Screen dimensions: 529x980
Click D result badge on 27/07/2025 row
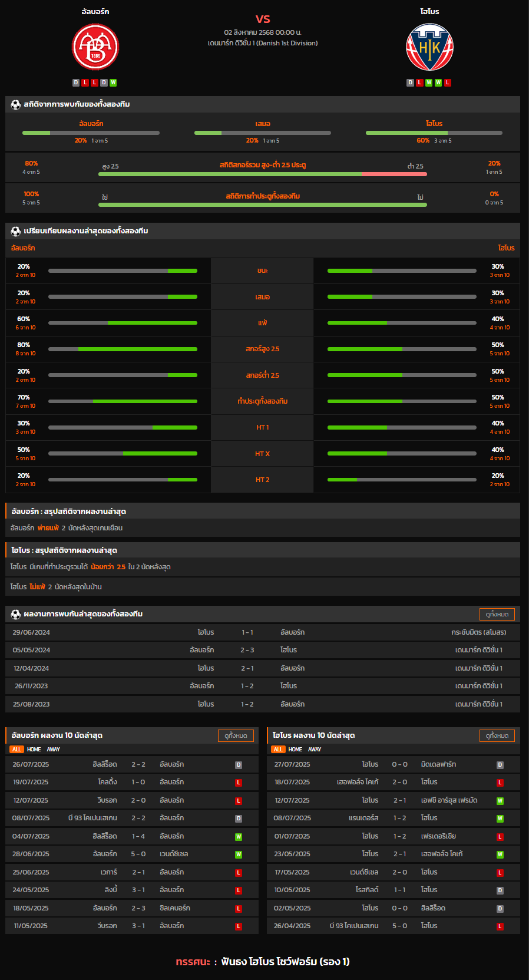500,765
